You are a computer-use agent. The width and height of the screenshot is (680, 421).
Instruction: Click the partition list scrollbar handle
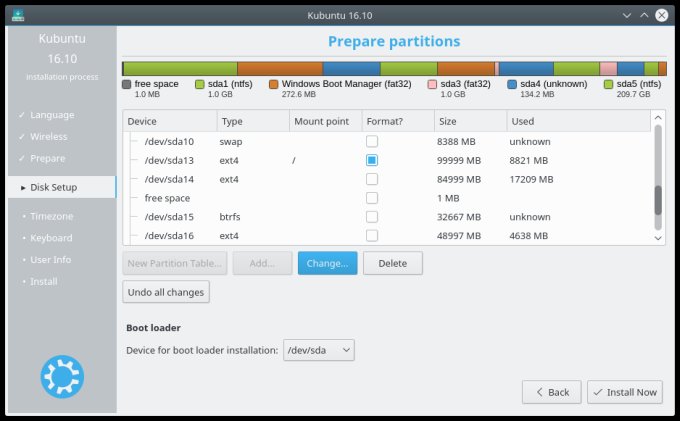coord(658,200)
